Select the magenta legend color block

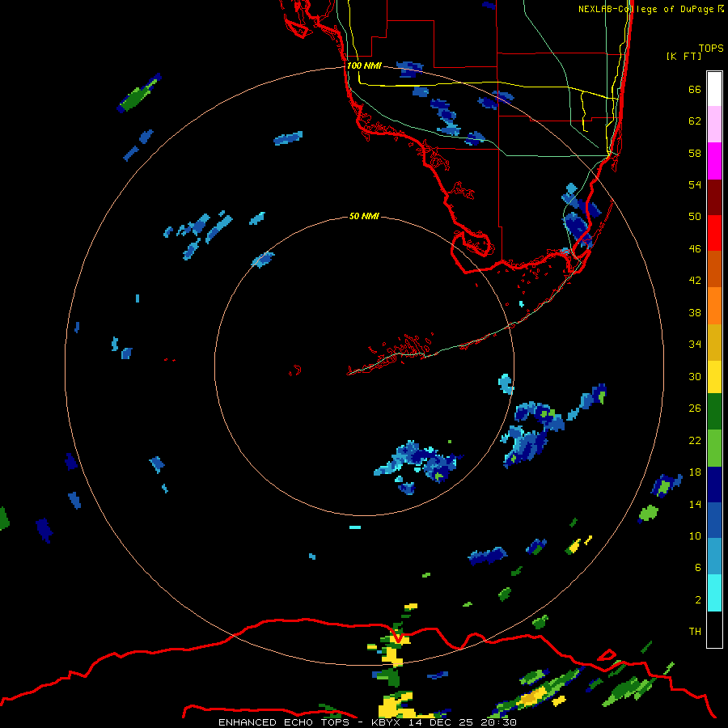point(714,161)
